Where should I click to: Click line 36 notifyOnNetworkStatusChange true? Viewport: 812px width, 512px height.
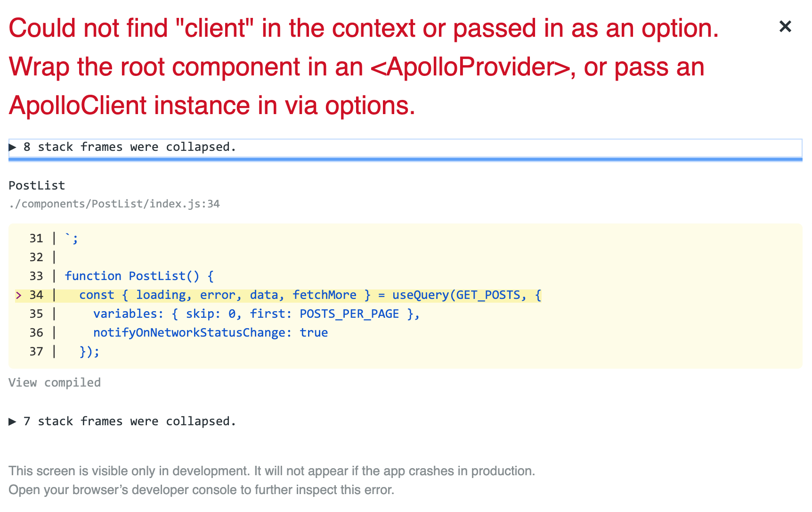pyautogui.click(x=211, y=332)
